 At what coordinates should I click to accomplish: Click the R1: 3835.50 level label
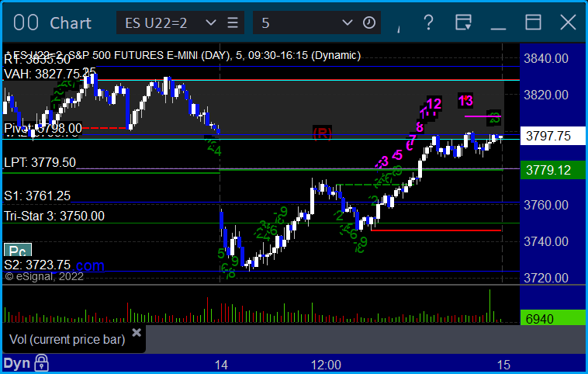click(37, 60)
